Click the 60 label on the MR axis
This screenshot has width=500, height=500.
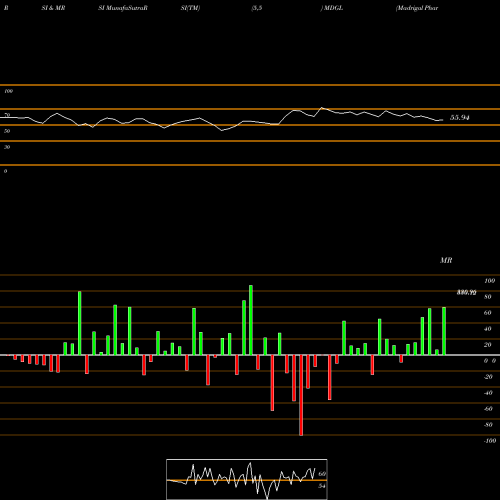coord(488,313)
